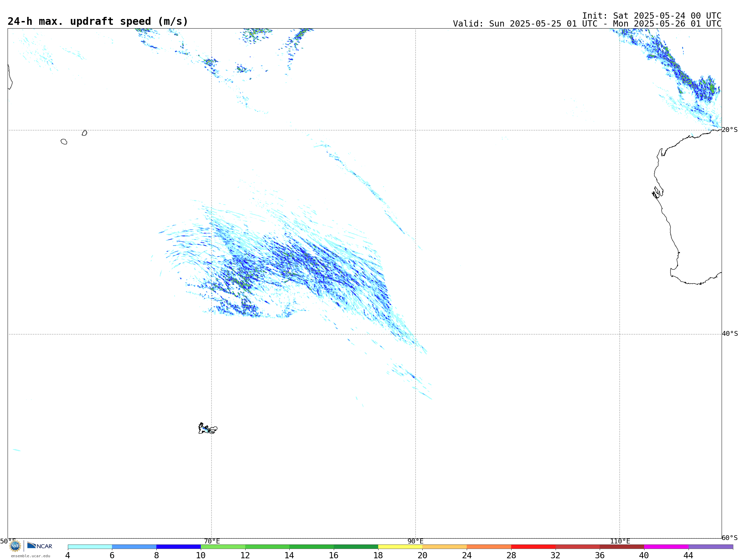This screenshot has width=744, height=560.
Task: Click the 70°E longitude label
Action: click(x=212, y=541)
